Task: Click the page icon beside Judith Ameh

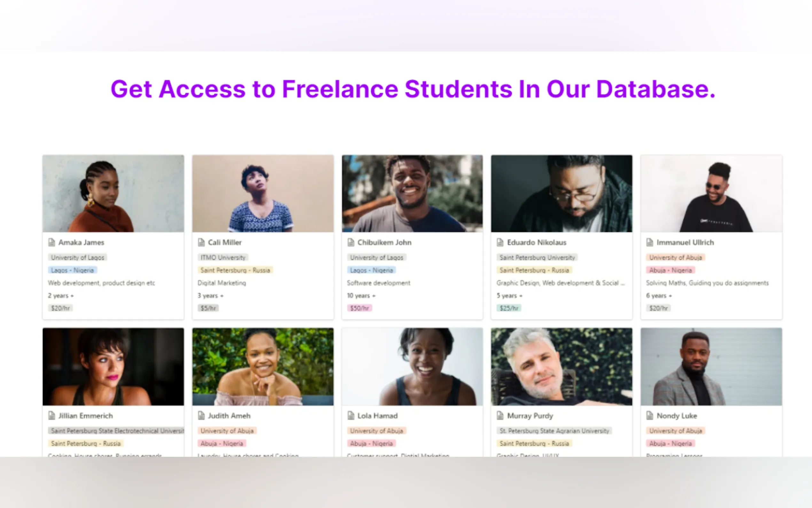Action: tap(201, 416)
